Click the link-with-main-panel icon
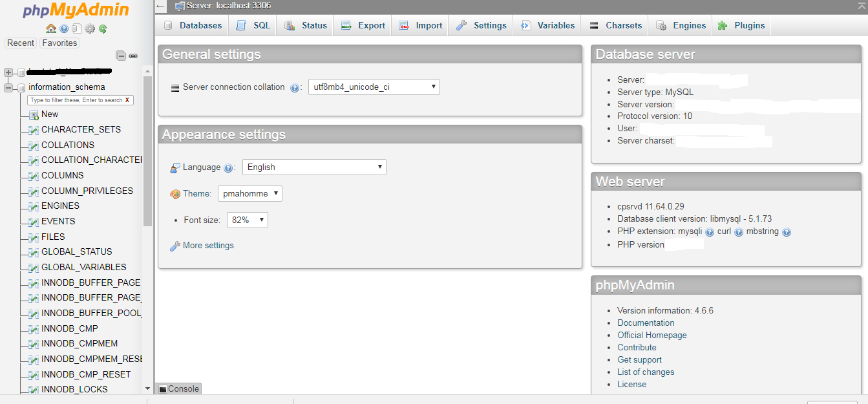This screenshot has height=404, width=868. tap(133, 56)
